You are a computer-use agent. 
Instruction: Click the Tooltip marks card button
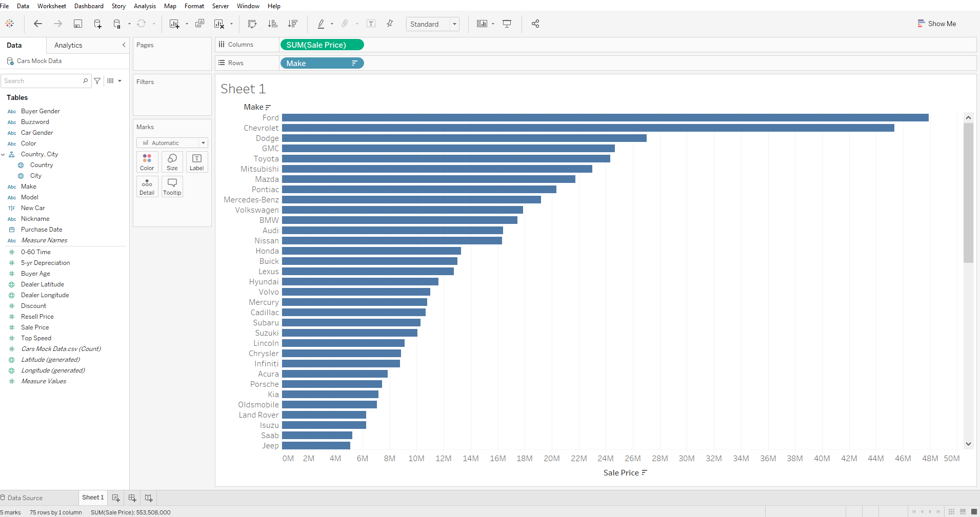coord(172,187)
